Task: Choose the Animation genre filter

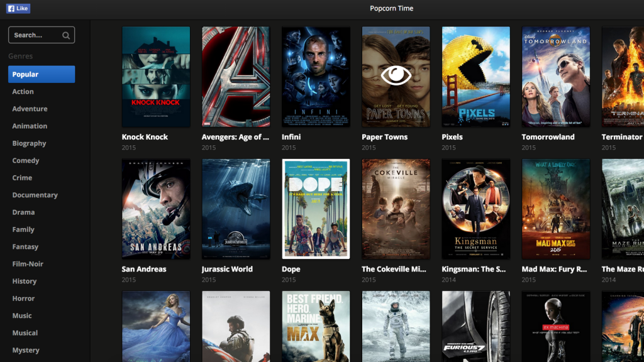Action: click(x=30, y=126)
